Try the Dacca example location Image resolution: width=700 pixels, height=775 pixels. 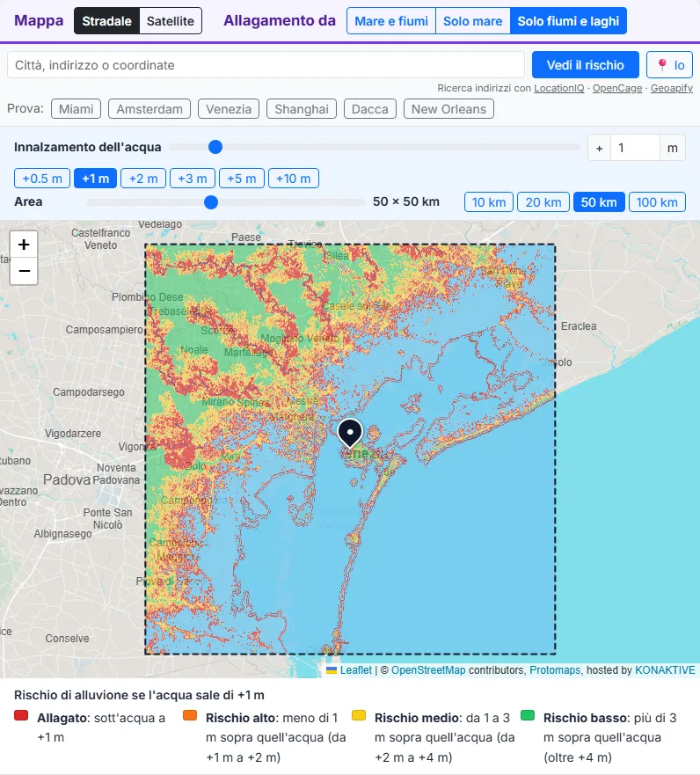[370, 109]
